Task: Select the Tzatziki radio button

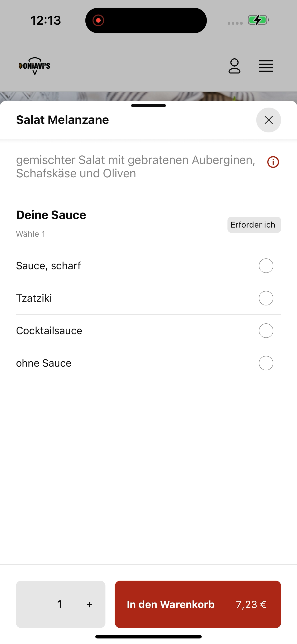Action: coord(266,298)
